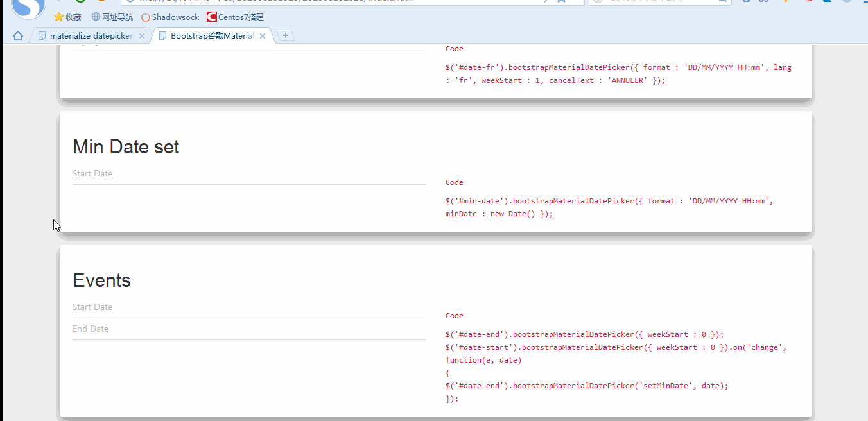Open a new tab with the plus button
868x421 pixels.
coord(286,35)
